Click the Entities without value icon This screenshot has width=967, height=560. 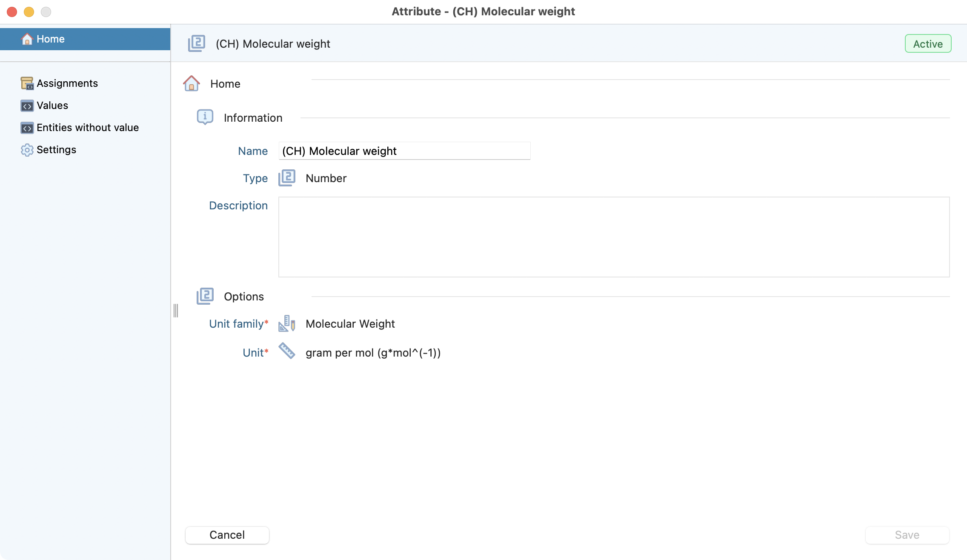pos(27,128)
